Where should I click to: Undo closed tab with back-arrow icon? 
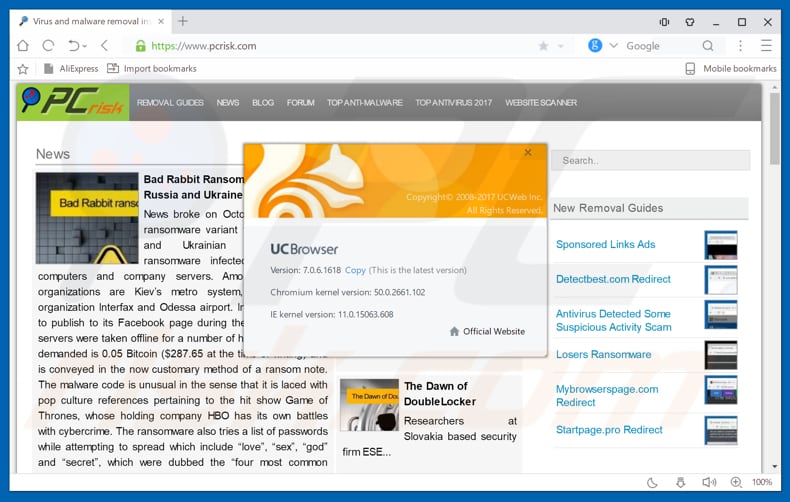point(74,46)
